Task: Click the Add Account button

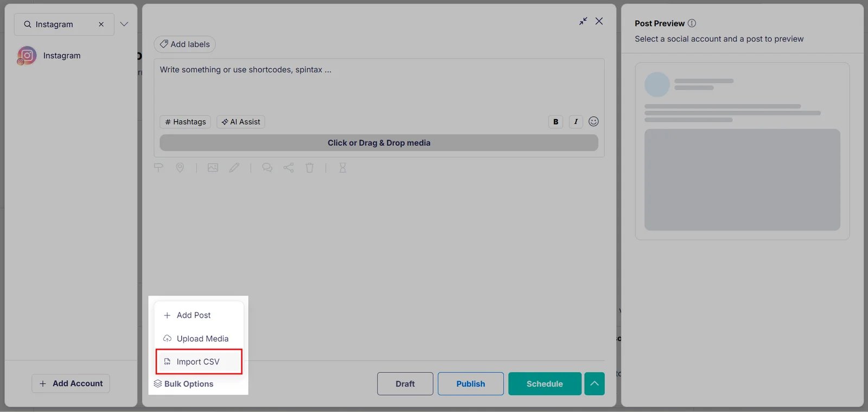Action: [x=71, y=383]
